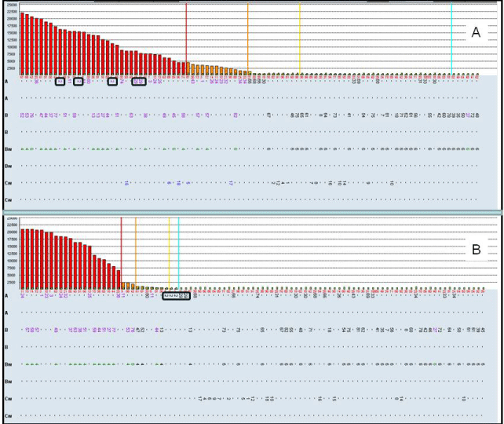Click the 10000 y-axis label in panel B

click(12, 261)
